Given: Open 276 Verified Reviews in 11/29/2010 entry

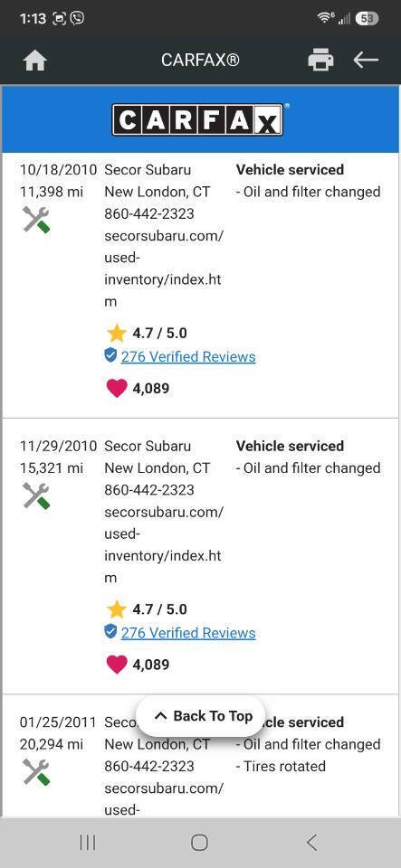Looking at the screenshot, I should [188, 633].
